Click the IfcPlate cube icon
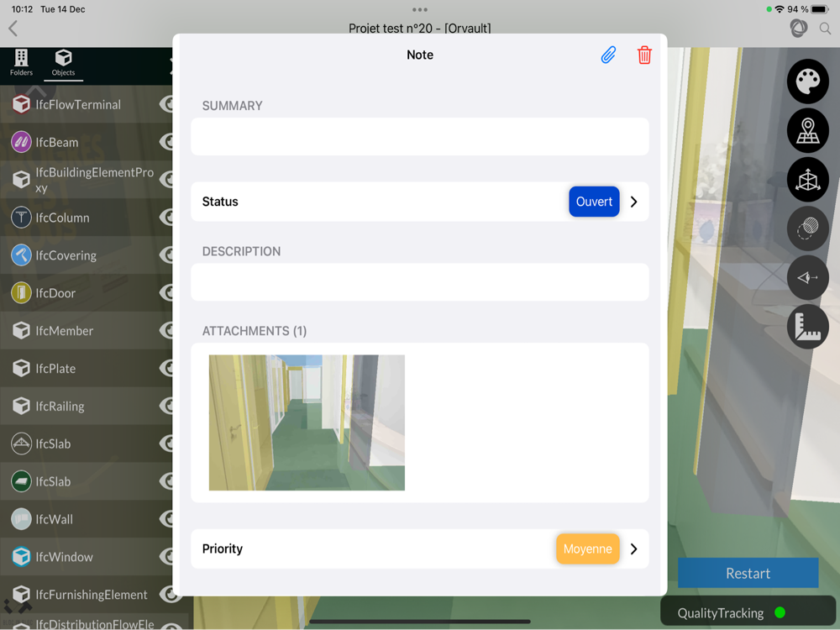 click(22, 368)
